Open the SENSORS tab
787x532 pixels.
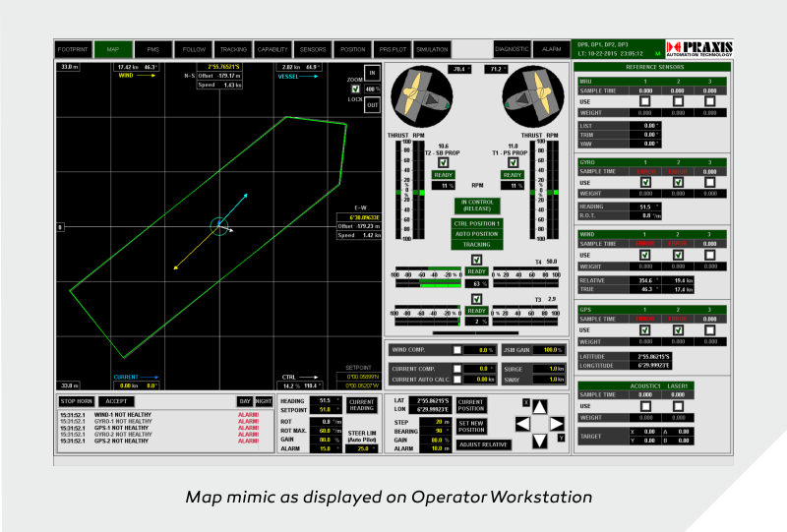313,49
